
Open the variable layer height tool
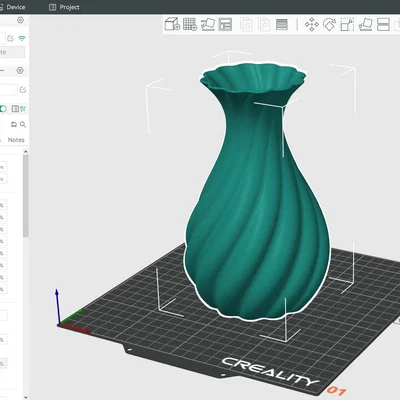(282, 25)
